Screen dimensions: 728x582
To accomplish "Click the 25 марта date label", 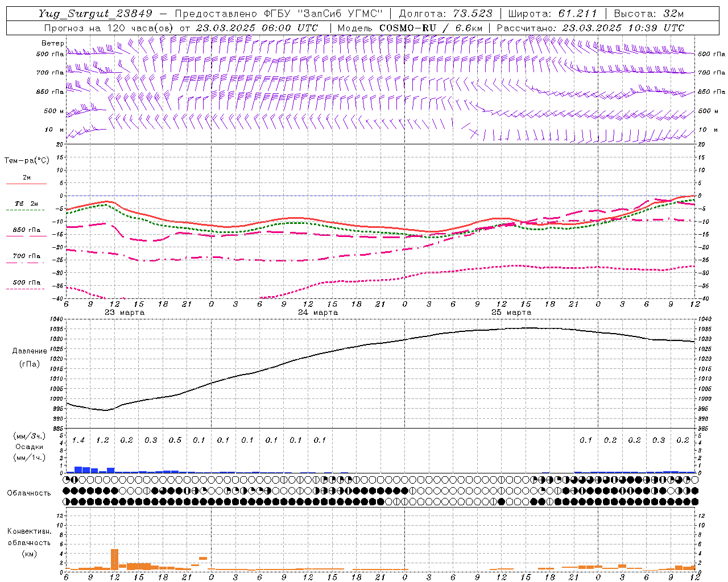I will [x=511, y=313].
